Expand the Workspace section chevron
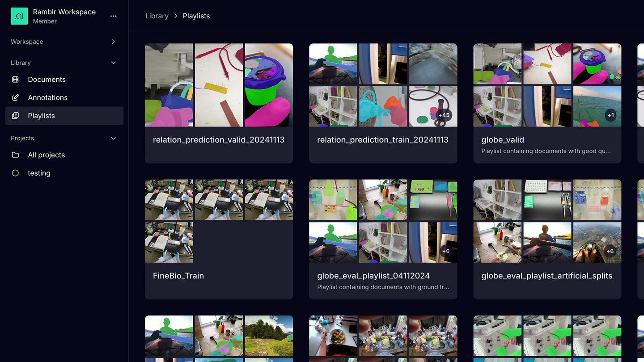644x362 pixels. coord(113,42)
